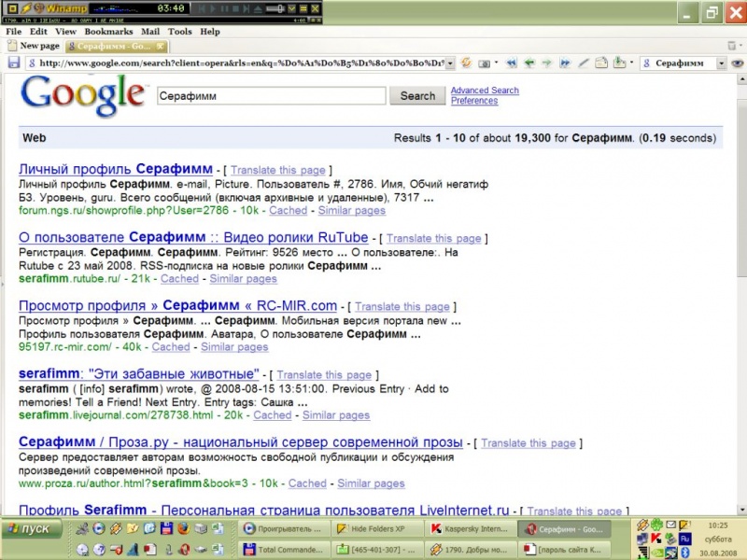Open the Advanced Search link

click(484, 91)
